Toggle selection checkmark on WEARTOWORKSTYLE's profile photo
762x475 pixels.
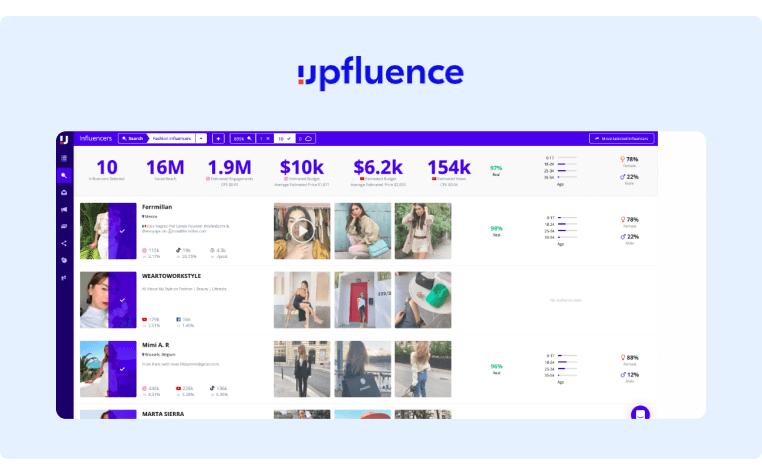[122, 300]
